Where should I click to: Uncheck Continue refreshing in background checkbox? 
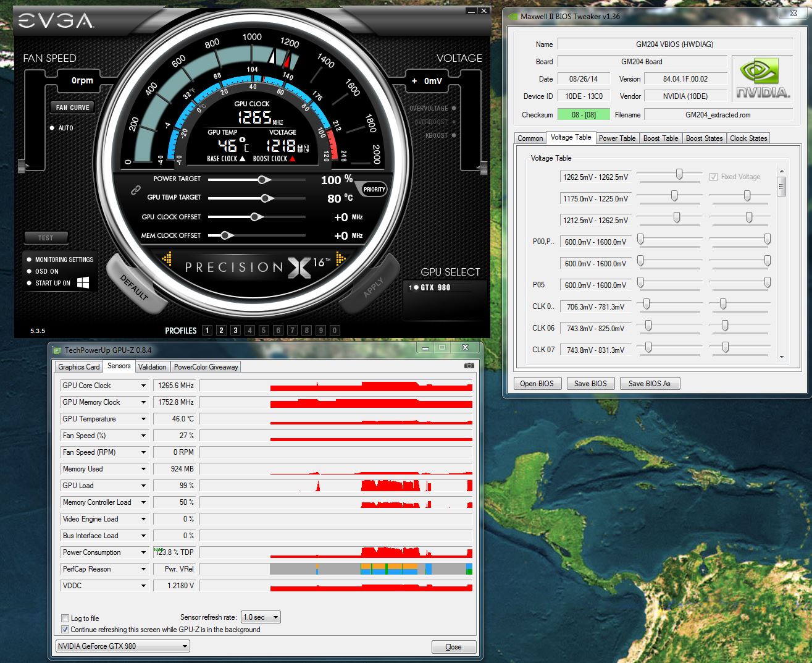tap(65, 630)
